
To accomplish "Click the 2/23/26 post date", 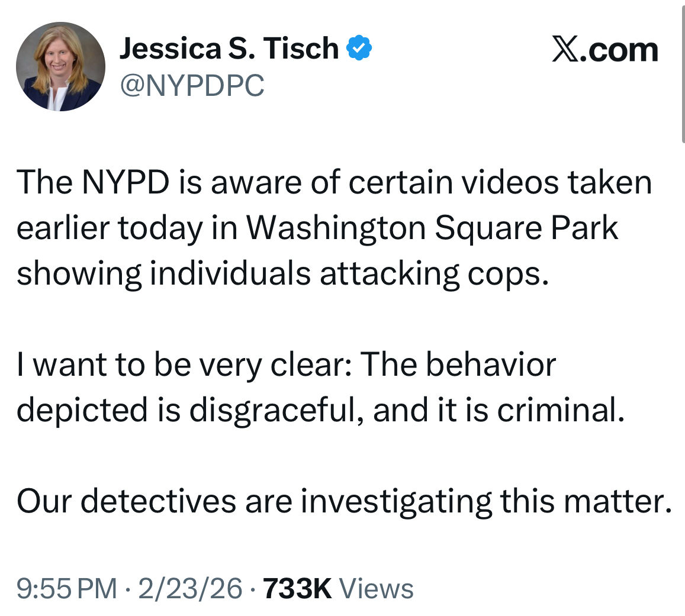I will click(x=190, y=589).
